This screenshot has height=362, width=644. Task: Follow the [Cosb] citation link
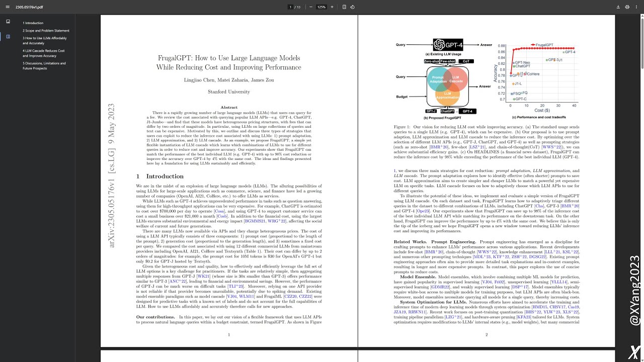pos(221,217)
